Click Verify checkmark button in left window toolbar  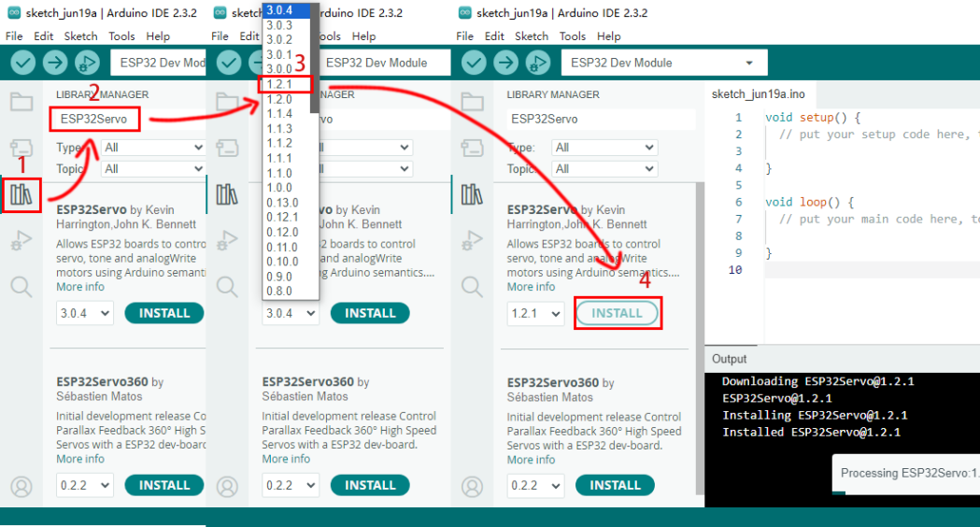click(23, 63)
